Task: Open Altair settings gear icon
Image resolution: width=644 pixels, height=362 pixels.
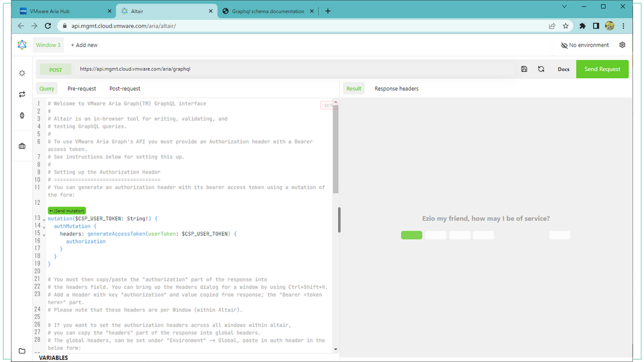Action: (623, 45)
